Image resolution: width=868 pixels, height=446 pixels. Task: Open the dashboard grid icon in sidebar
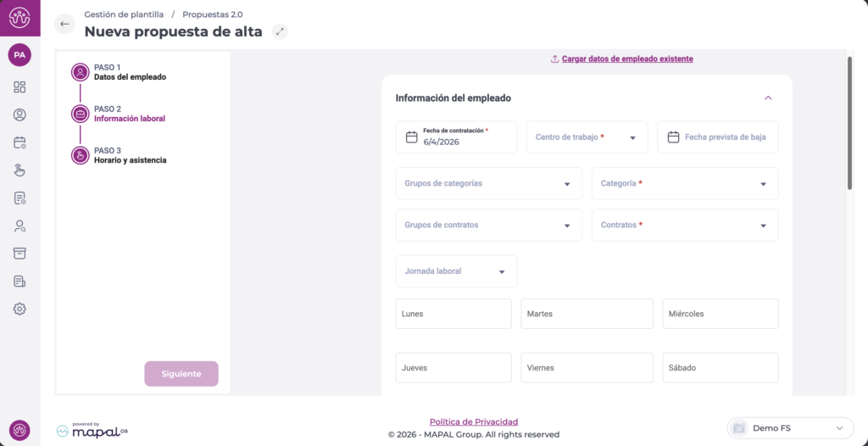pos(19,86)
